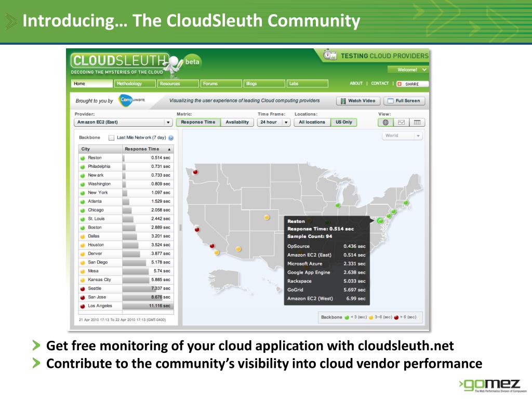Select the Philadelphia row in city table
Viewport: 532px width, 399px height.
coord(126,167)
